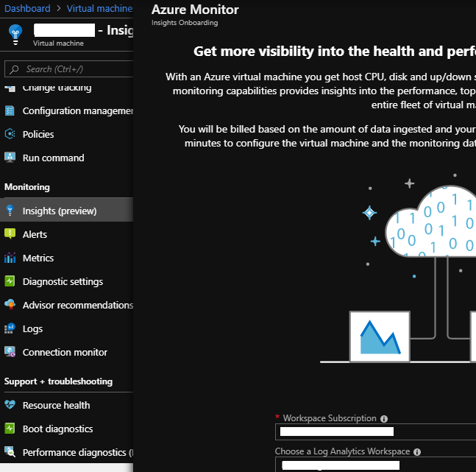Open Insights (preview) menu item
Image resolution: width=476 pixels, height=472 pixels.
pos(60,211)
